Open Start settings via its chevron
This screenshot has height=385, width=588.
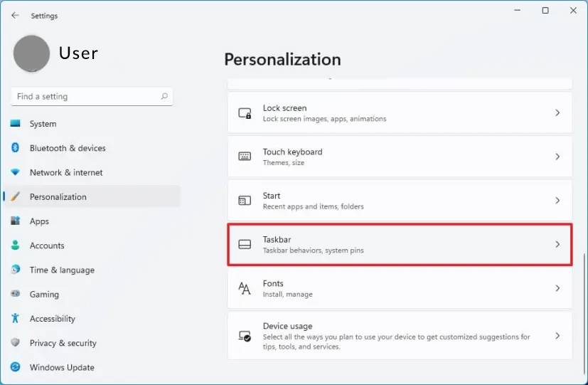pyautogui.click(x=557, y=201)
